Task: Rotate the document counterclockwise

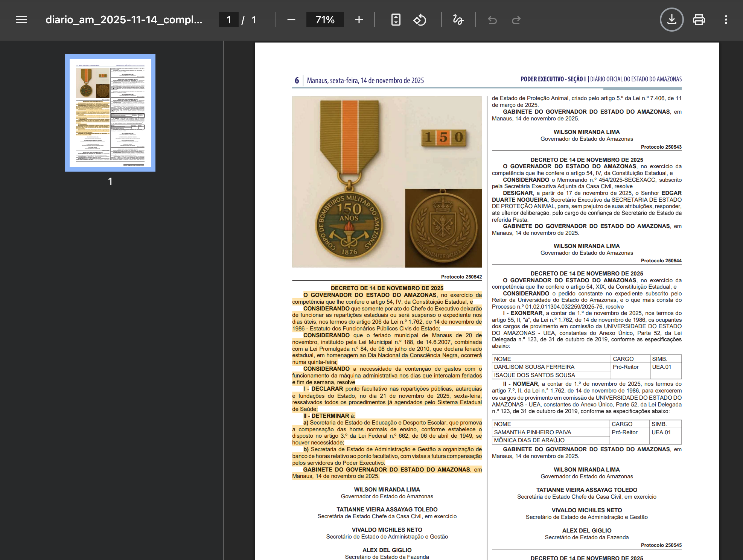Action: pyautogui.click(x=420, y=20)
